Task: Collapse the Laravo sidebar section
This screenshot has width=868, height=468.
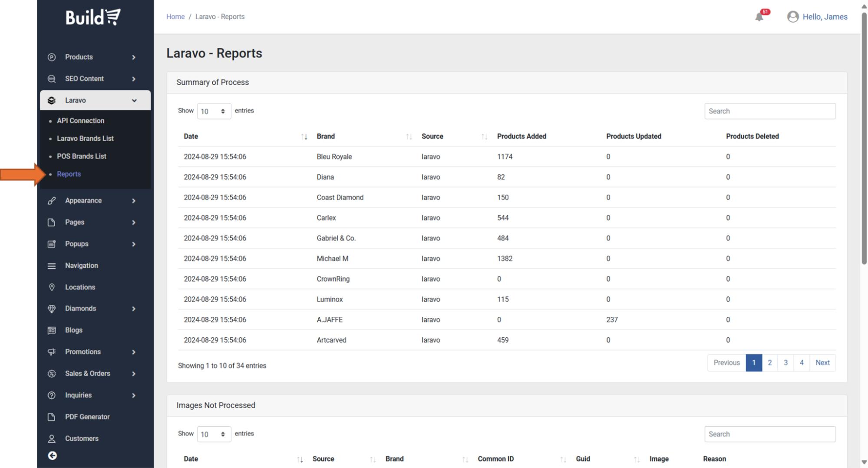Action: [x=134, y=100]
